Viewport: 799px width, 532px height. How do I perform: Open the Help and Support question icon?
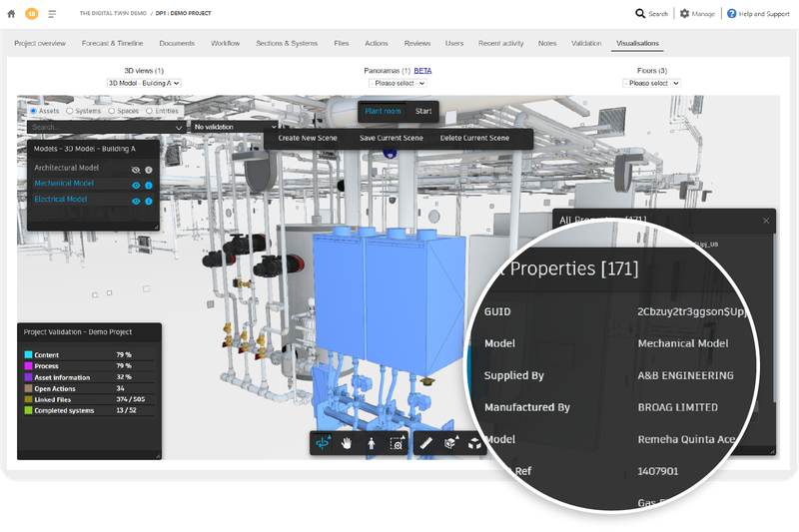[x=731, y=13]
